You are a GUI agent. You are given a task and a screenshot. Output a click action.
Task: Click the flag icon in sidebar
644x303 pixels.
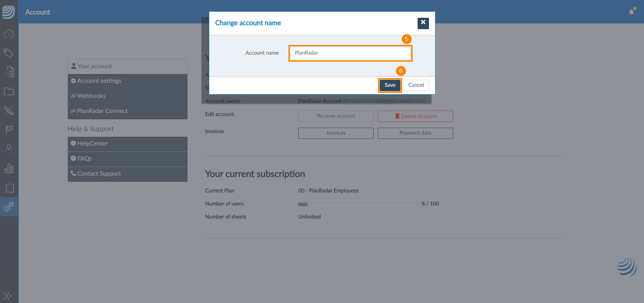9,130
